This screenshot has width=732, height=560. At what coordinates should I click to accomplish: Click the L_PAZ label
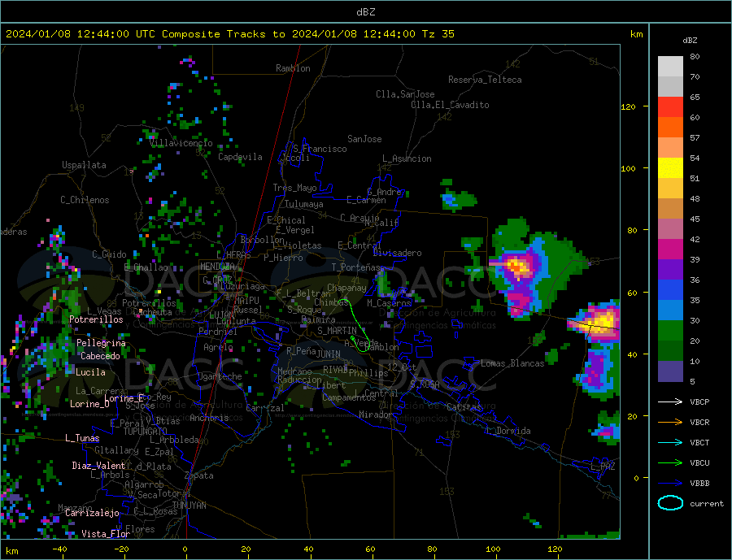[603, 467]
